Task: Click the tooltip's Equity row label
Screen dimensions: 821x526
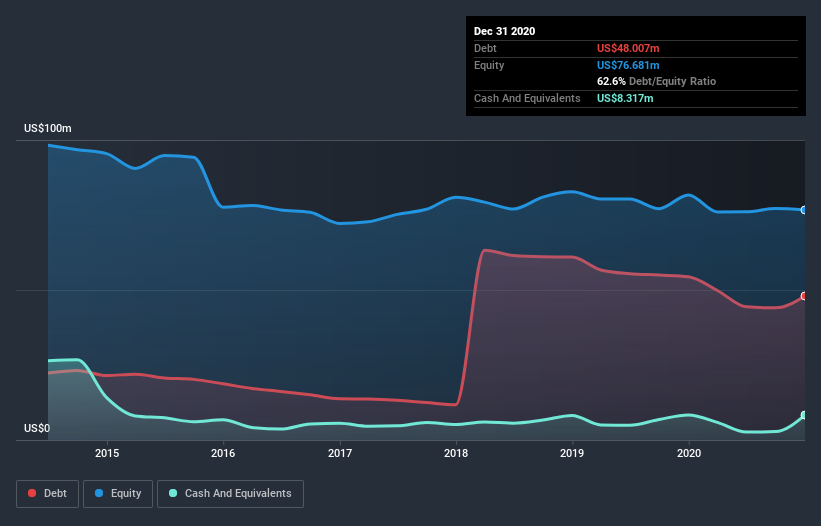Action: coord(489,65)
